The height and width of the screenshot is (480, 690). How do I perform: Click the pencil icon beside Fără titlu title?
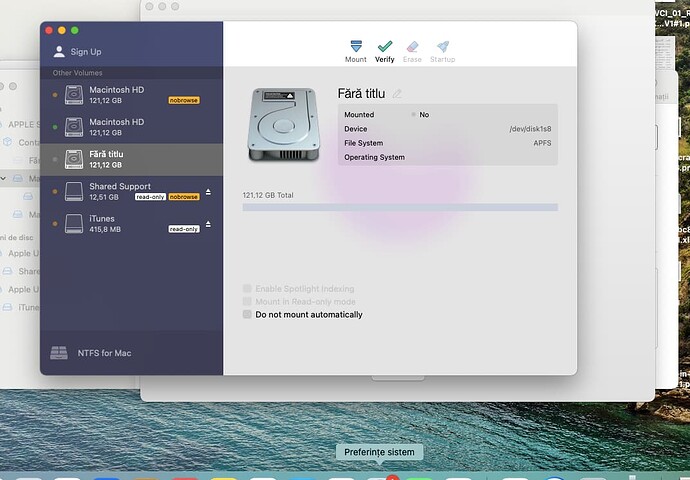click(x=397, y=93)
